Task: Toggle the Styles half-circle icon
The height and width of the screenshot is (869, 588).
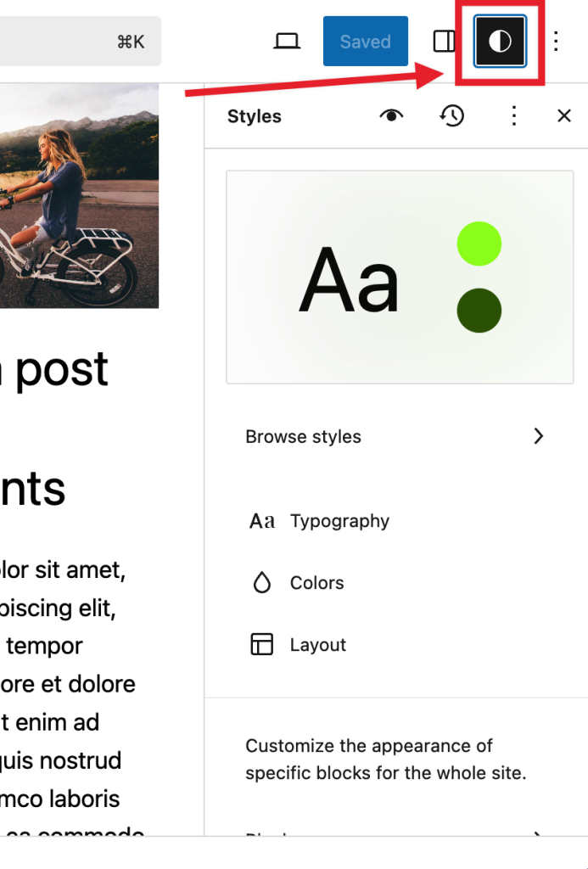Action: point(500,41)
